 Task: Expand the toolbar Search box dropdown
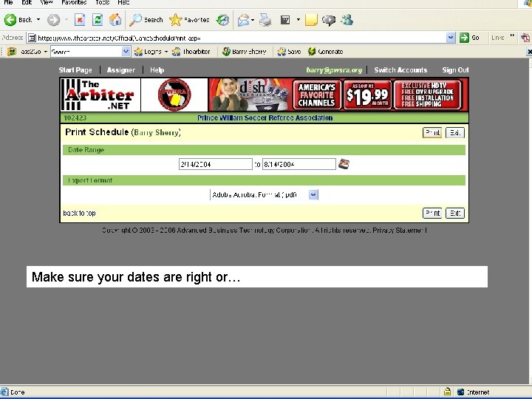pyautogui.click(x=126, y=52)
